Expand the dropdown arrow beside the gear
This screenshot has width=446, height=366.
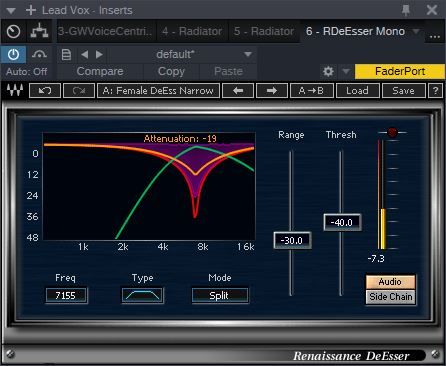[x=346, y=71]
